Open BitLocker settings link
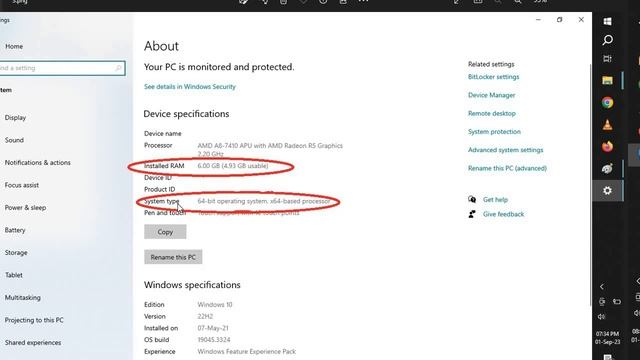This screenshot has width=640, height=360. coord(493,77)
